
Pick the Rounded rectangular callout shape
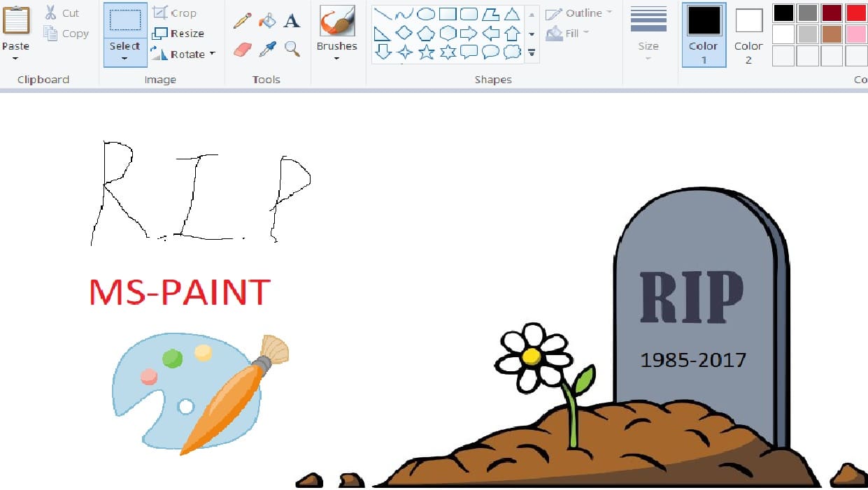tap(469, 52)
